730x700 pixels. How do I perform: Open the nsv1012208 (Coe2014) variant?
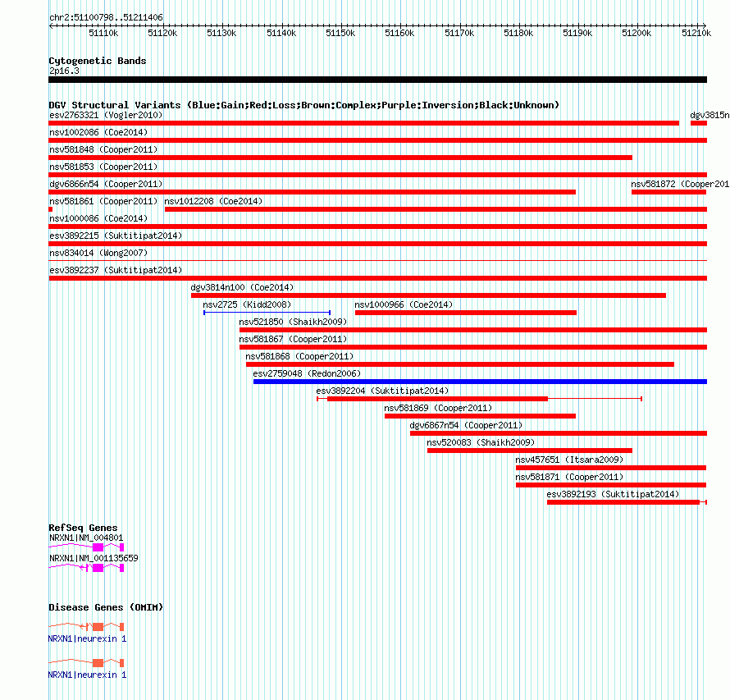point(214,201)
